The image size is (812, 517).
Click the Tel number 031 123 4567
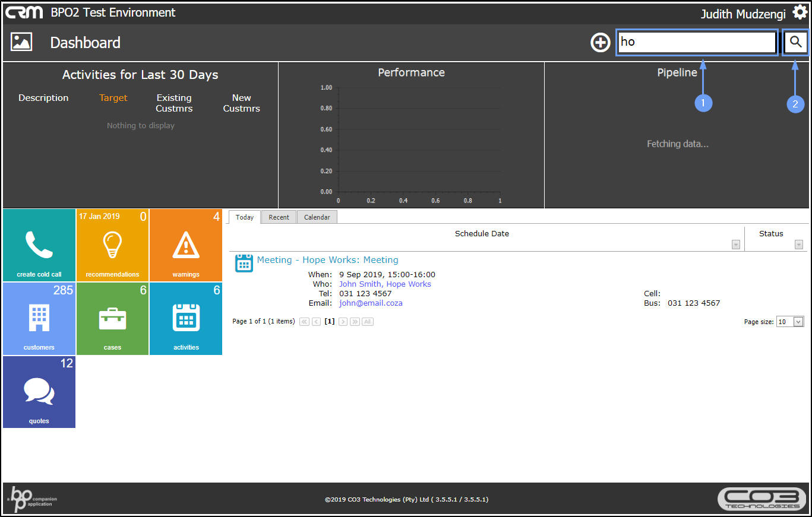tap(365, 294)
